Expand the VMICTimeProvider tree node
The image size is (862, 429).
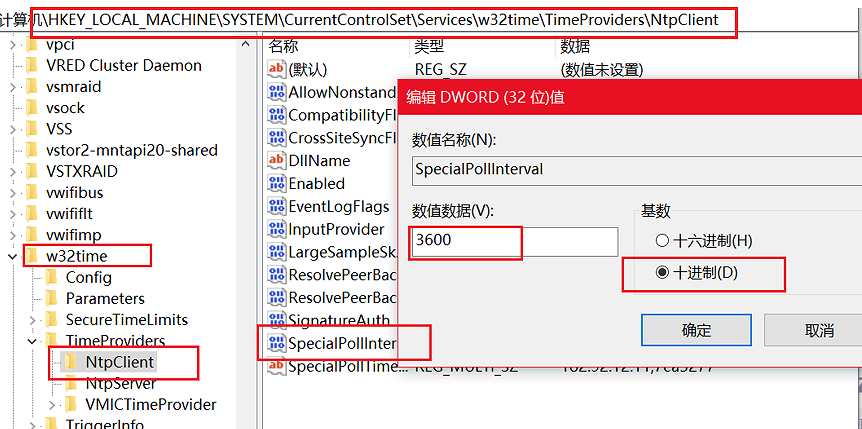click(52, 405)
